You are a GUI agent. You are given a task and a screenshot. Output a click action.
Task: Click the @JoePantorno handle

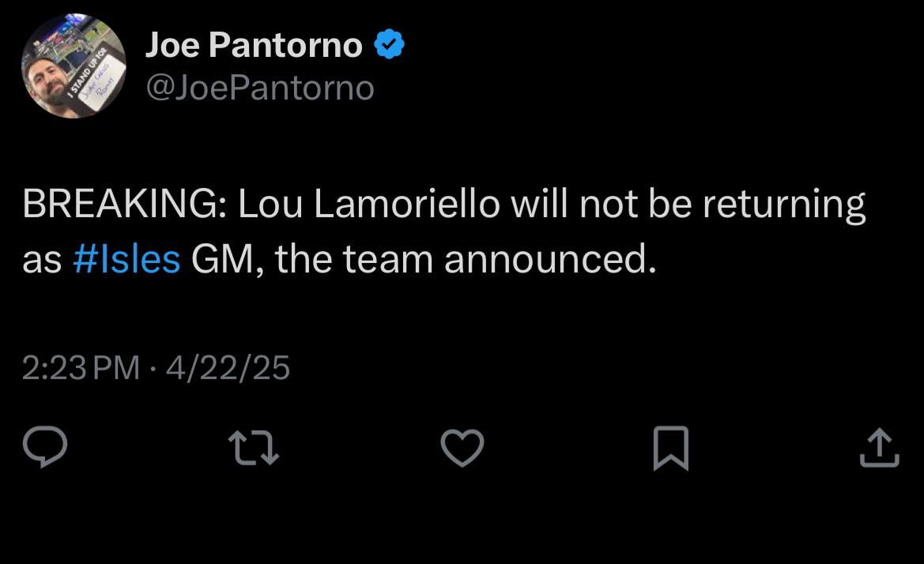pyautogui.click(x=260, y=88)
